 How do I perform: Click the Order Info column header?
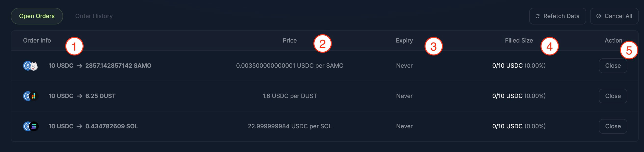click(37, 40)
